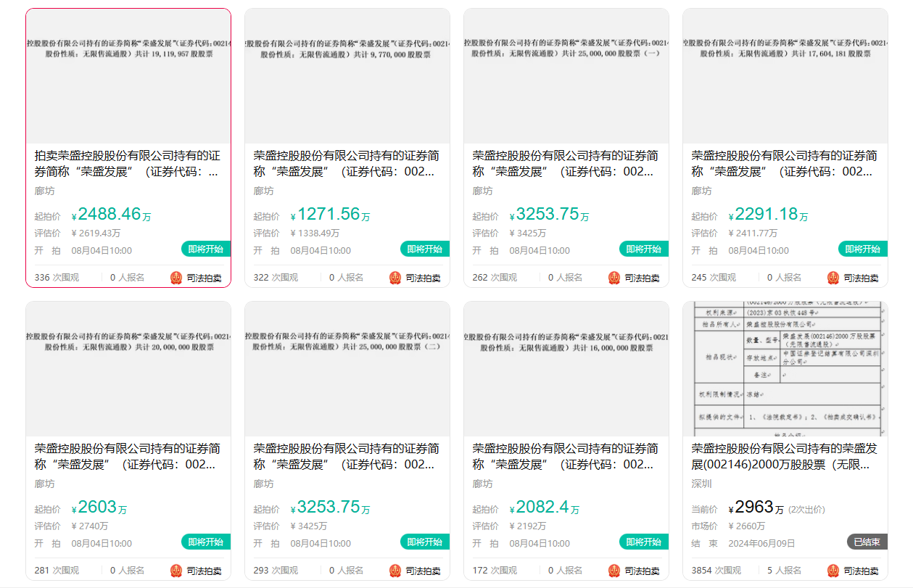913x588 pixels.
Task: Click the 已结束 status badge
Action: click(867, 542)
